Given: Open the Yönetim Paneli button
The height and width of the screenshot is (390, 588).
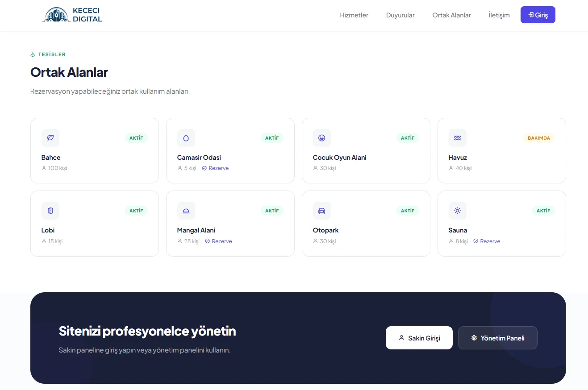Looking at the screenshot, I should point(498,338).
